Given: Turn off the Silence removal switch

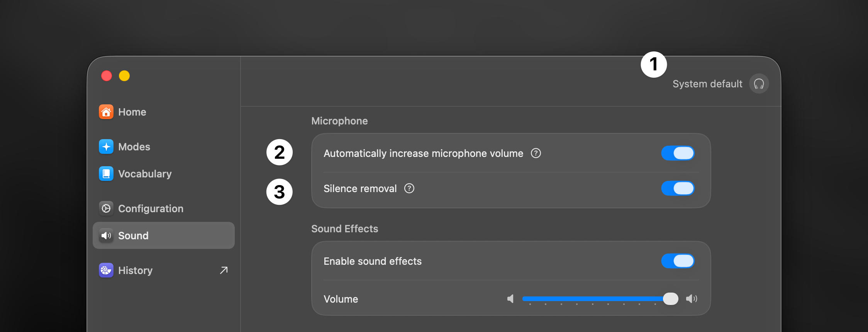Looking at the screenshot, I should (x=678, y=189).
